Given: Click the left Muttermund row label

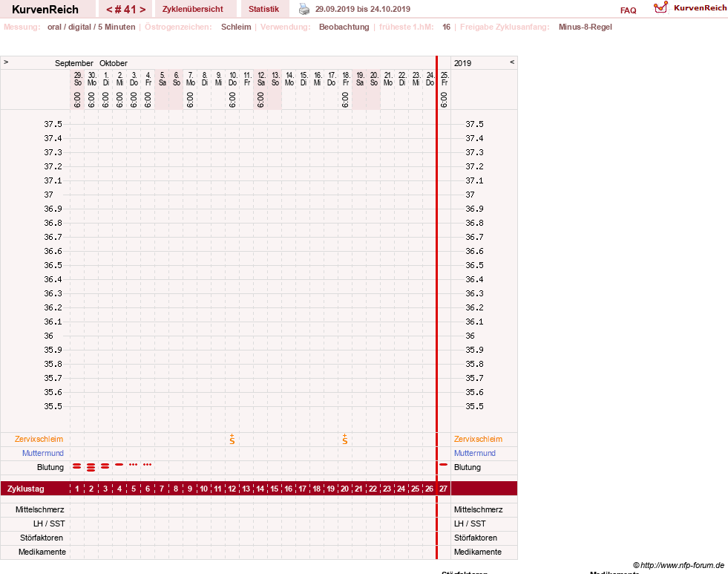Looking at the screenshot, I should click(x=43, y=453).
